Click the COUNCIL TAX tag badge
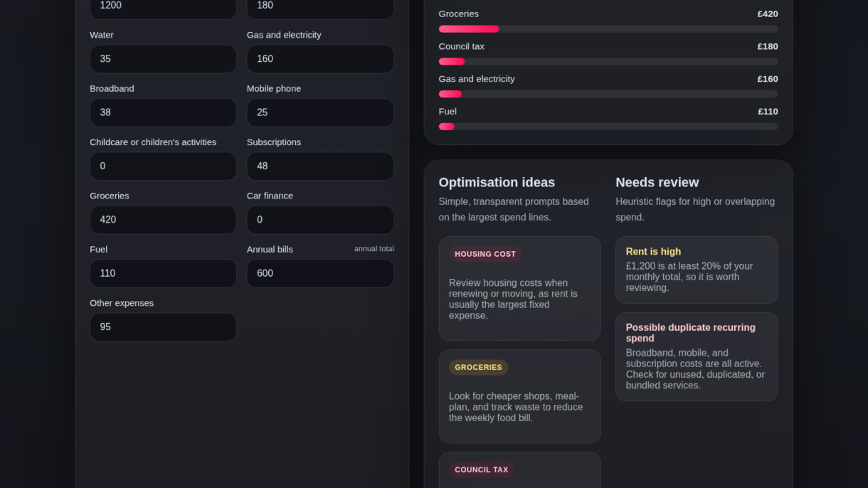 click(482, 470)
